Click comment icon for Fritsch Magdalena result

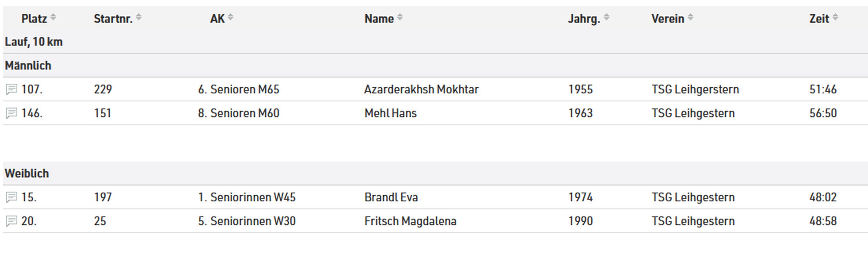click(12, 221)
